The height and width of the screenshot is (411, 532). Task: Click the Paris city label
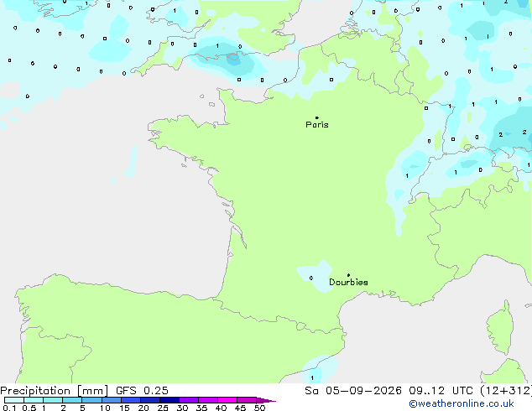[317, 125]
